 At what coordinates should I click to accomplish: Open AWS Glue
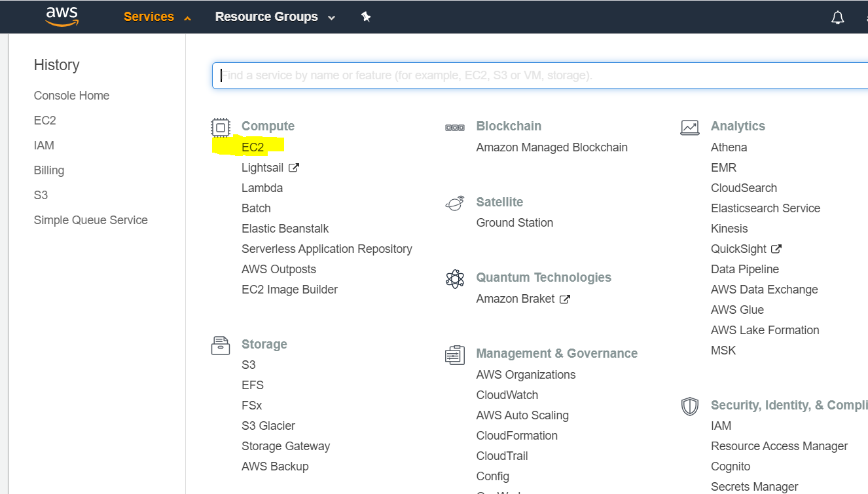[x=737, y=310]
